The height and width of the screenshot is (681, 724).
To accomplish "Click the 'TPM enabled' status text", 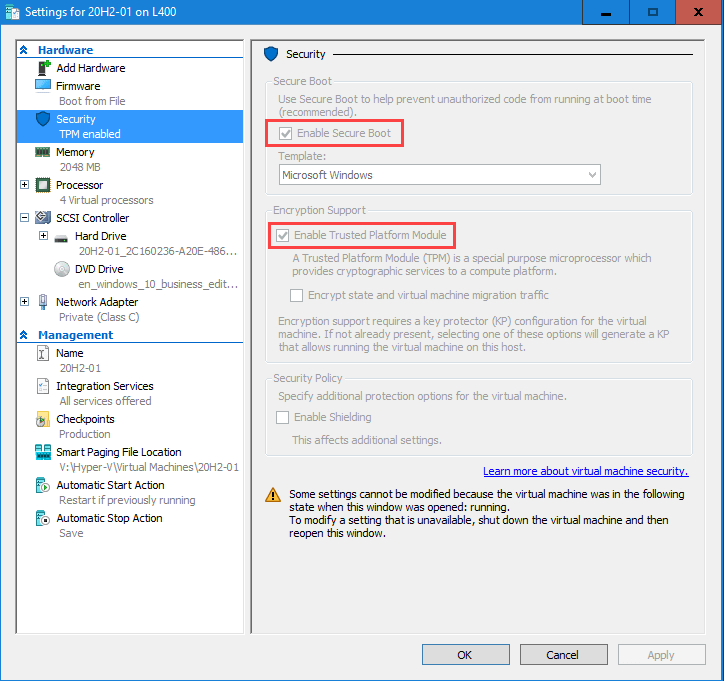I will 90,134.
